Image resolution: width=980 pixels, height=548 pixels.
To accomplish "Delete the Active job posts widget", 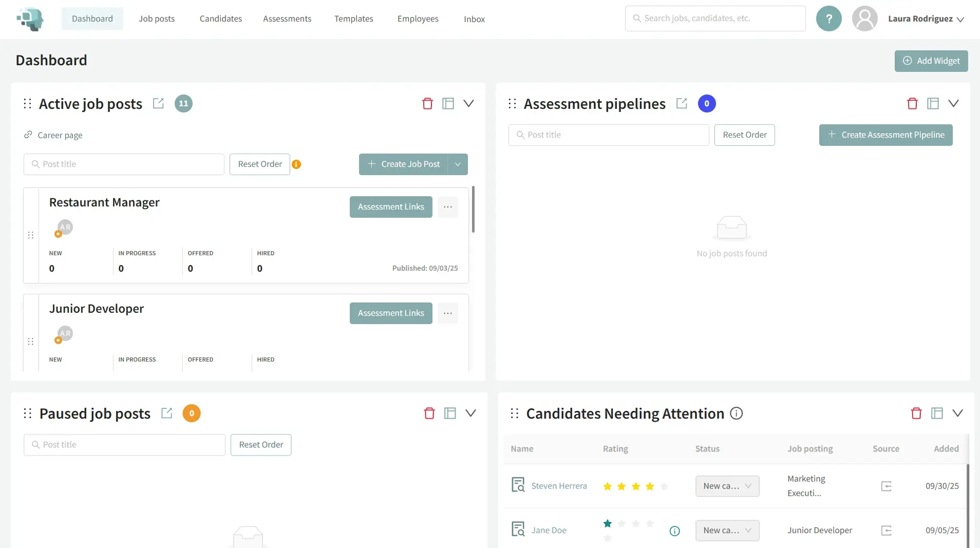I will (427, 104).
